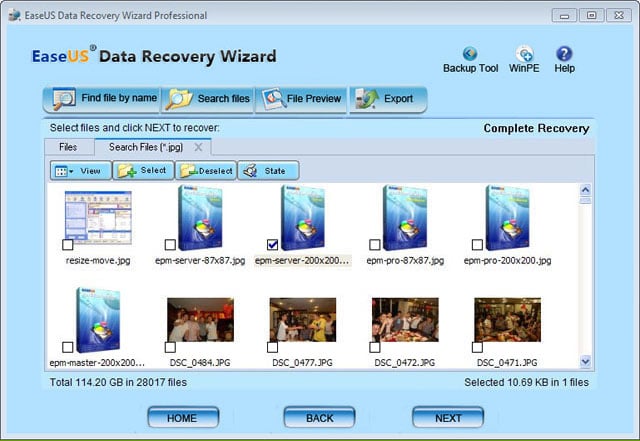
Task: Click the HOME button
Action: (x=183, y=418)
